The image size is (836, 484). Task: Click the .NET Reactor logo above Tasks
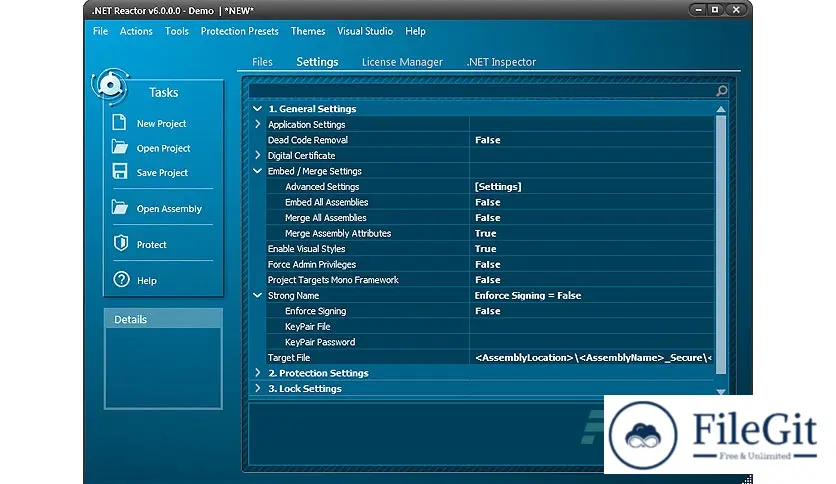110,85
